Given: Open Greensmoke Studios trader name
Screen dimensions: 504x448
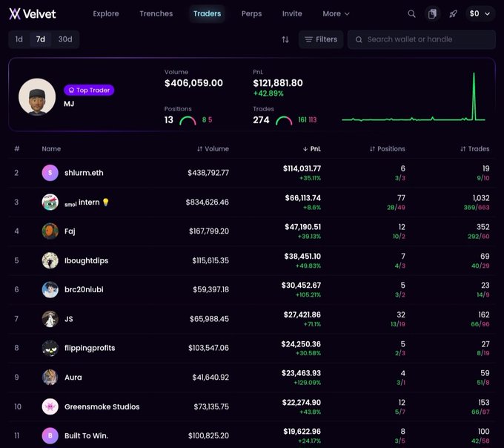Looking at the screenshot, I should [x=102, y=406].
